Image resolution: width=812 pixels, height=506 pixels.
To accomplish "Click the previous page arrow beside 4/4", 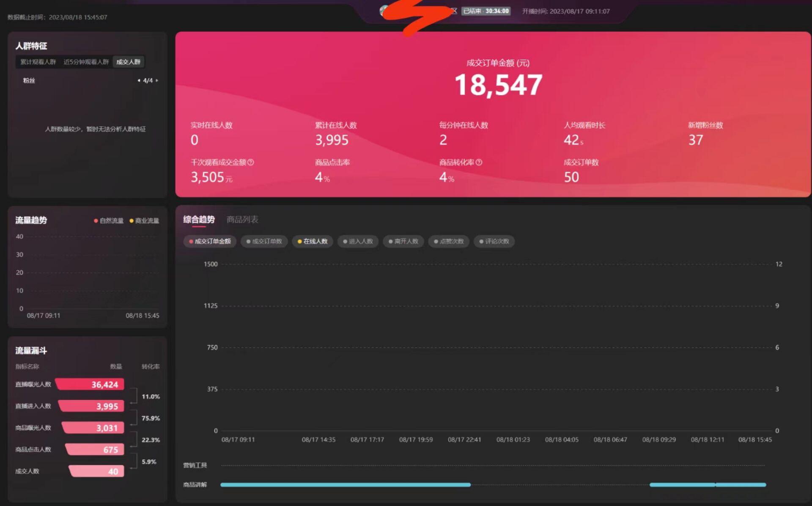I will click(139, 80).
